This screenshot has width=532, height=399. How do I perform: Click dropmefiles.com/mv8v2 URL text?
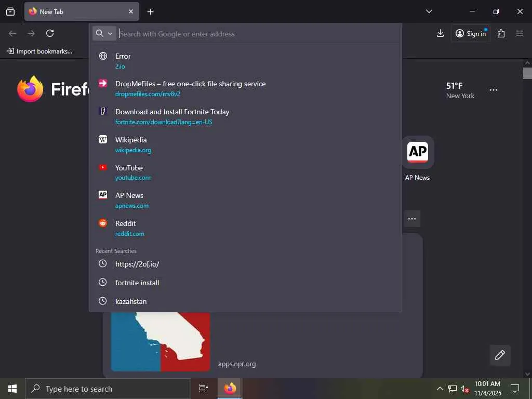(x=148, y=94)
